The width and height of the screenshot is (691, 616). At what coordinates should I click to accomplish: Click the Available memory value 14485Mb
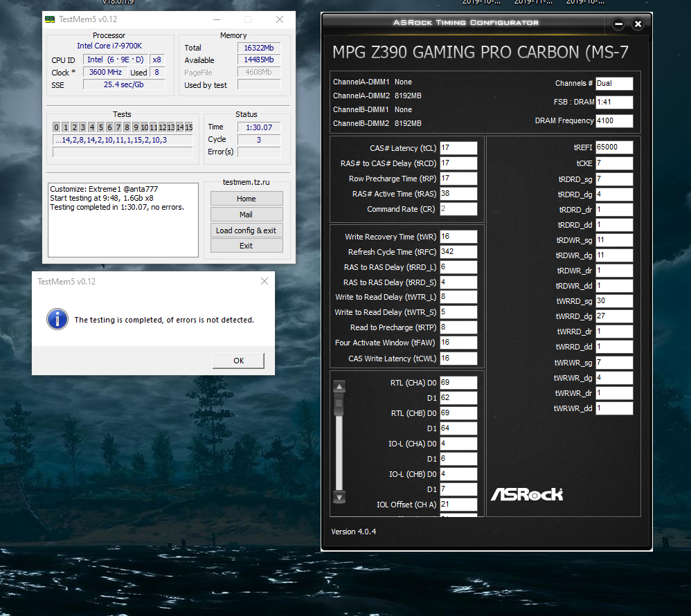tap(259, 60)
